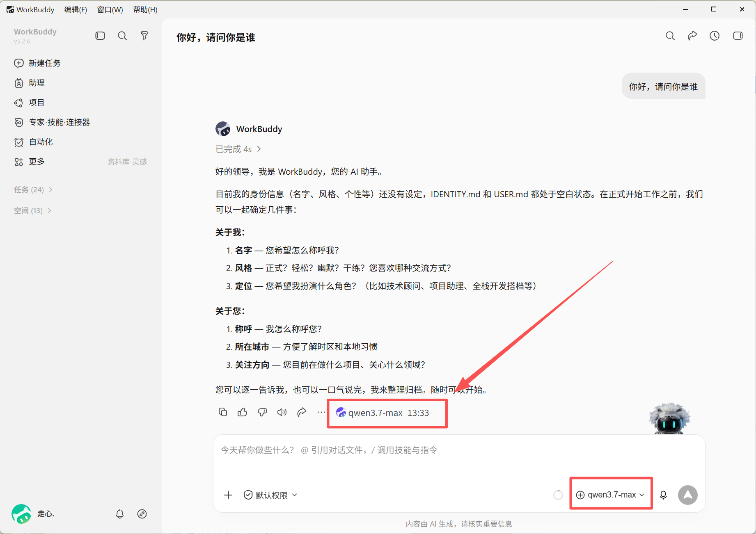Click the filter funnel icon in sidebar
Image resolution: width=756 pixels, height=534 pixels.
coord(144,36)
